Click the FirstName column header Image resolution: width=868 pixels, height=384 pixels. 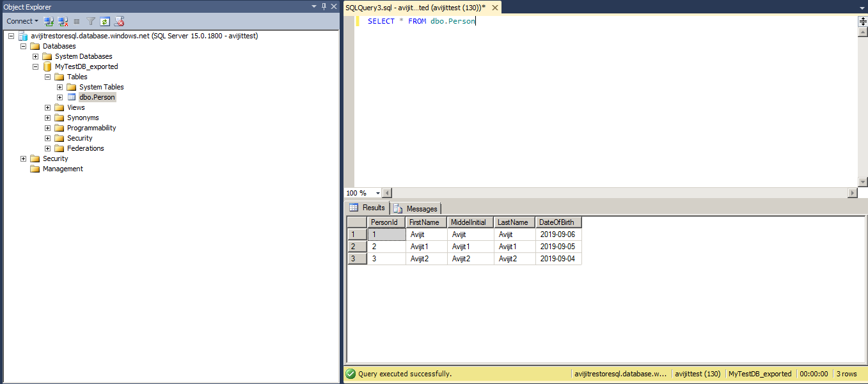coord(425,222)
